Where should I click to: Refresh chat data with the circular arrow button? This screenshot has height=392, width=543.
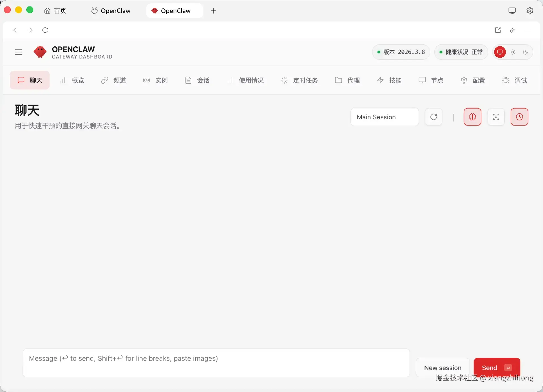[x=434, y=117]
